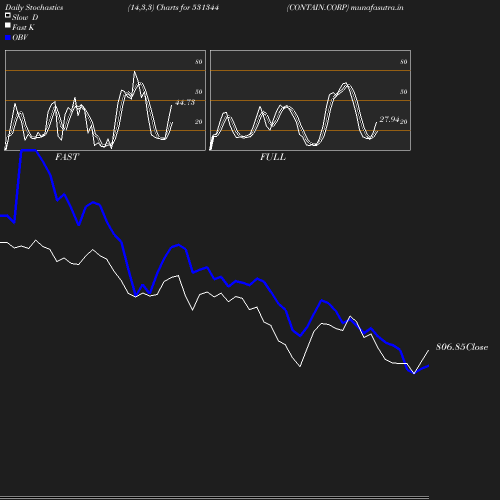
Task: Click the 'Fast K' legend label
Action: pyautogui.click(x=23, y=27)
